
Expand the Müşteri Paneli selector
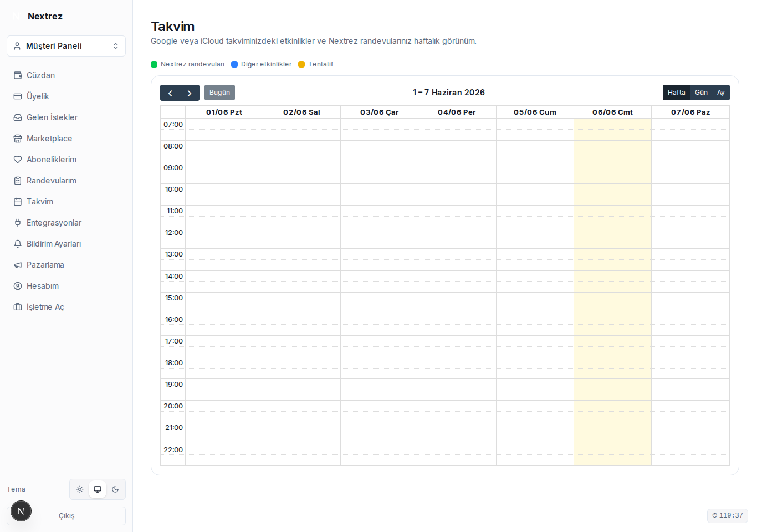tap(66, 46)
